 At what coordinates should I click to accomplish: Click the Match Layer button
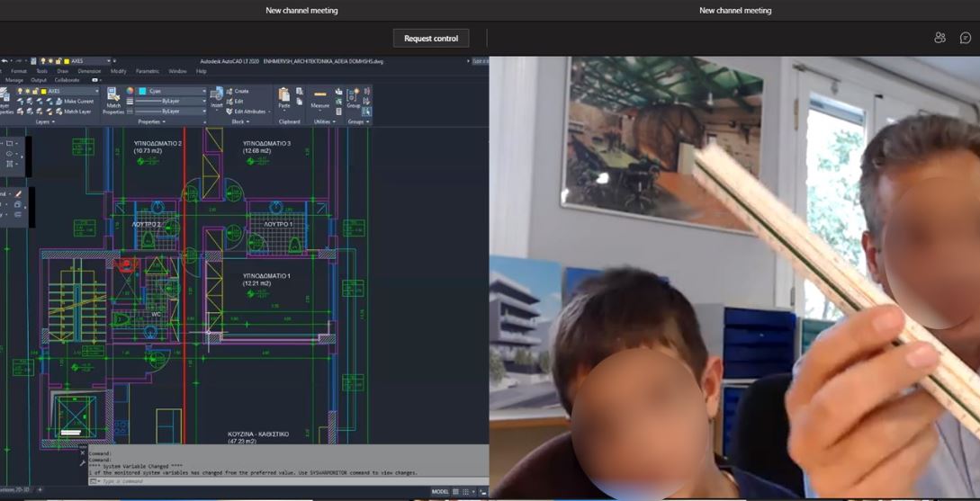(x=74, y=112)
